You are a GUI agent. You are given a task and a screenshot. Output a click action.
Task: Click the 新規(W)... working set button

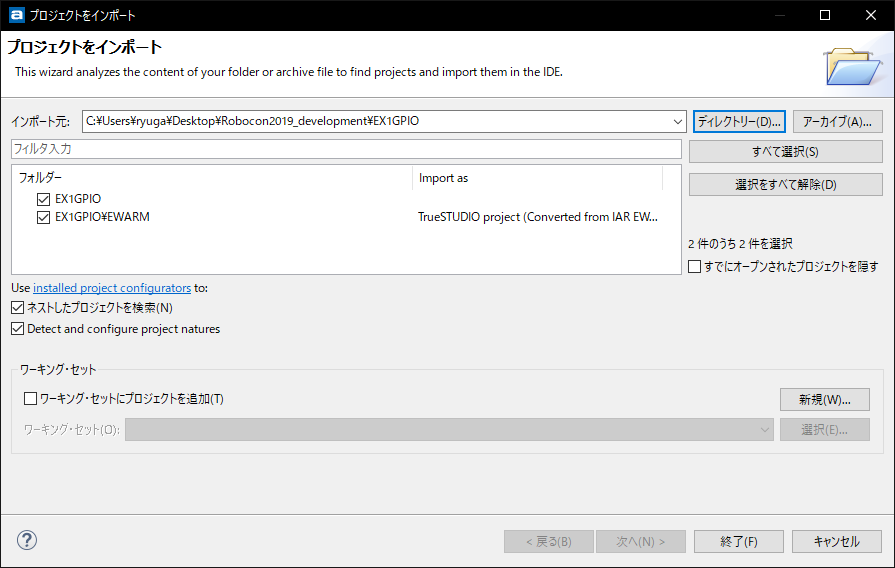825,400
